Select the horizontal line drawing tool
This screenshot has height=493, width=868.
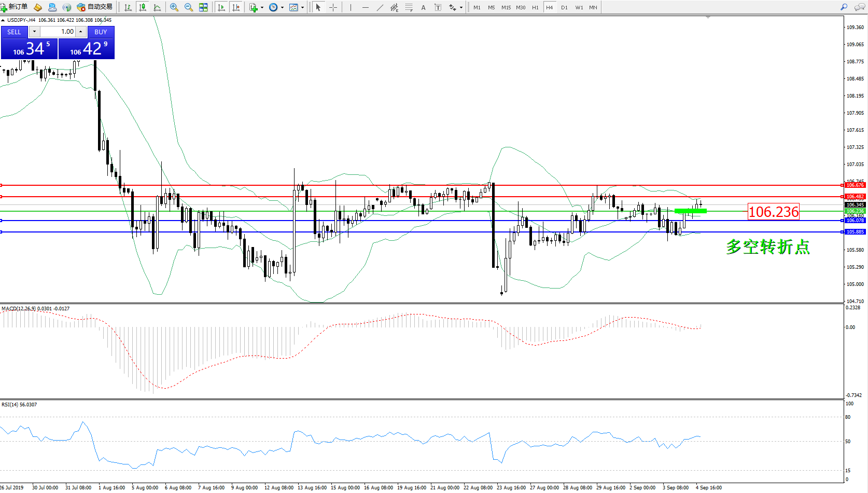pyautogui.click(x=366, y=7)
